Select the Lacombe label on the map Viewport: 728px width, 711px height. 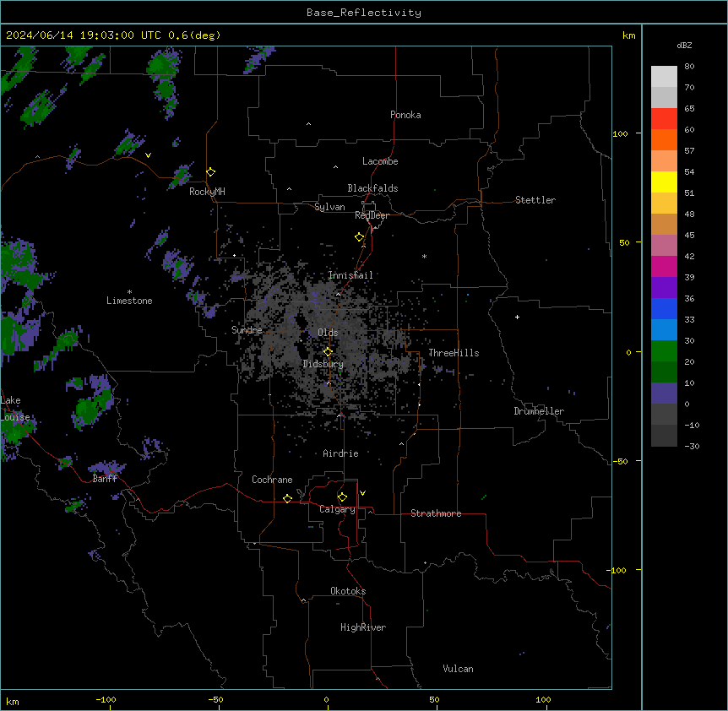point(380,161)
